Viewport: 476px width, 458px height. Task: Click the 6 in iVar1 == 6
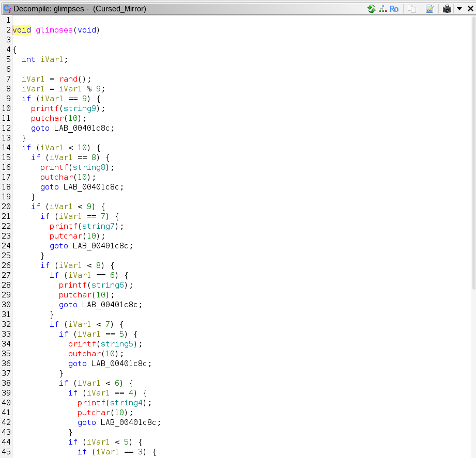click(112, 275)
